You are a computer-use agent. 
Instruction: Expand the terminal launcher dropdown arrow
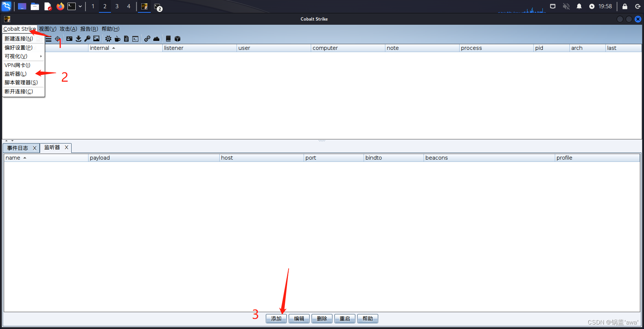(x=80, y=6)
